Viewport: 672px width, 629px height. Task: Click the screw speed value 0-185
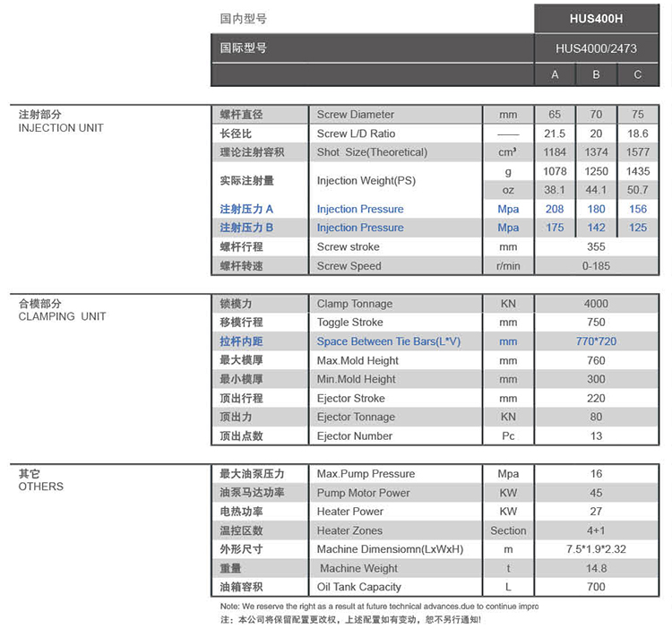coord(596,265)
